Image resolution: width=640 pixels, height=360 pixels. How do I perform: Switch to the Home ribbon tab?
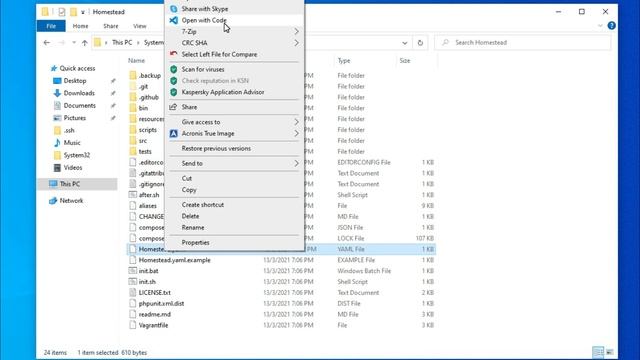point(80,26)
